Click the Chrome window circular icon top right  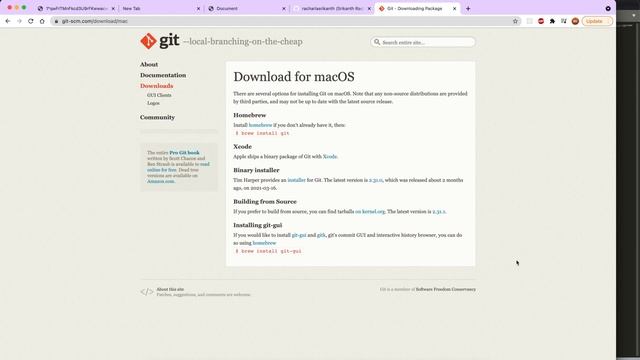pos(608,9)
